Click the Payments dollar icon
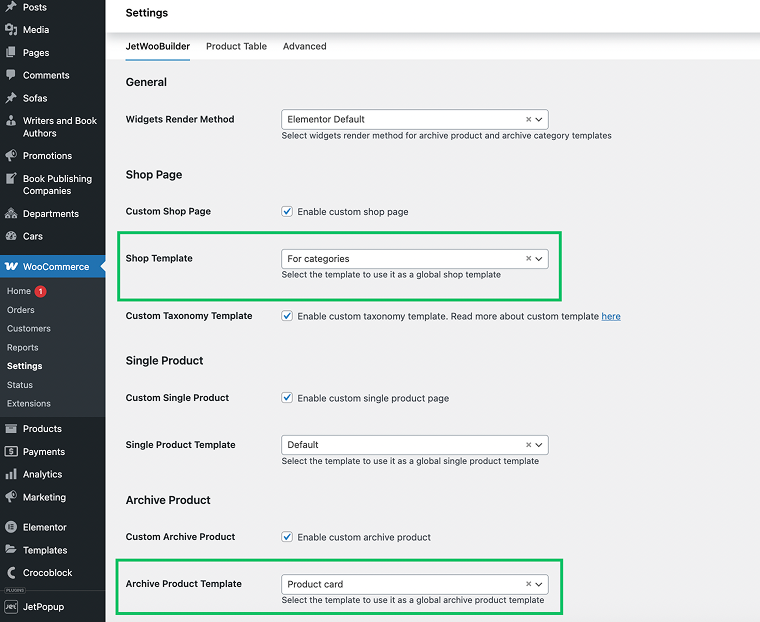Viewport: 760px width, 622px height. click(11, 451)
